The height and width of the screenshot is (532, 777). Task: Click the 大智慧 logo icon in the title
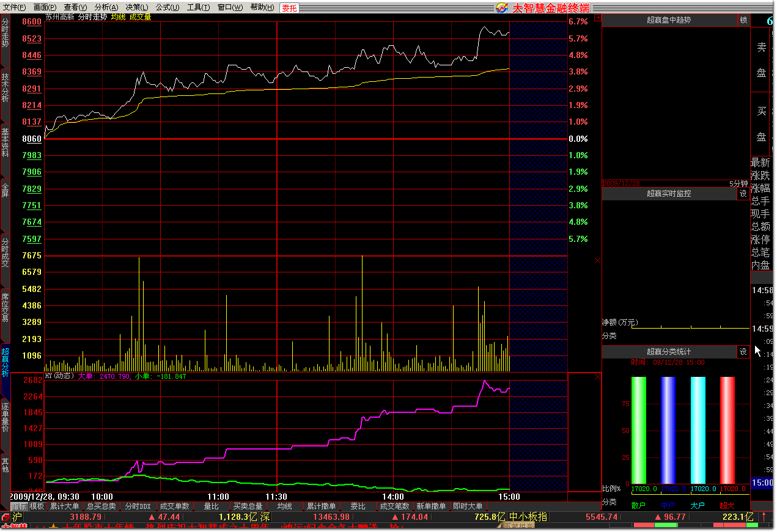coord(501,7)
